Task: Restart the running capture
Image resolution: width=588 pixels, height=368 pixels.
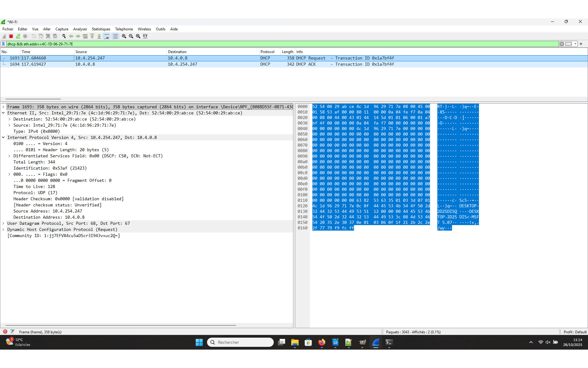Action: (x=18, y=36)
